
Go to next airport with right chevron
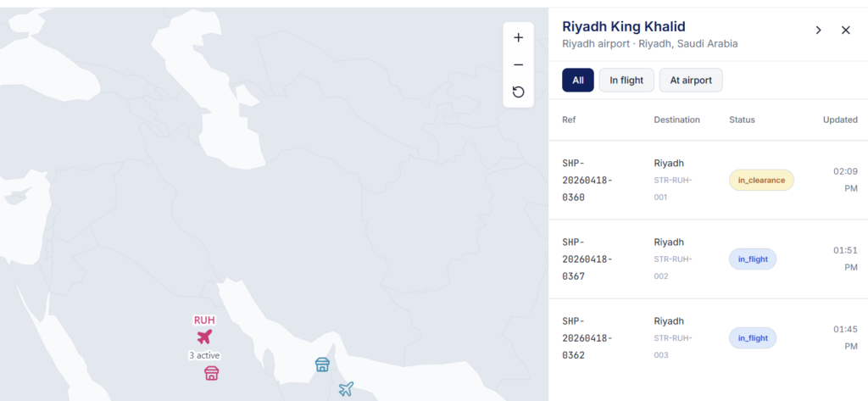tap(818, 31)
